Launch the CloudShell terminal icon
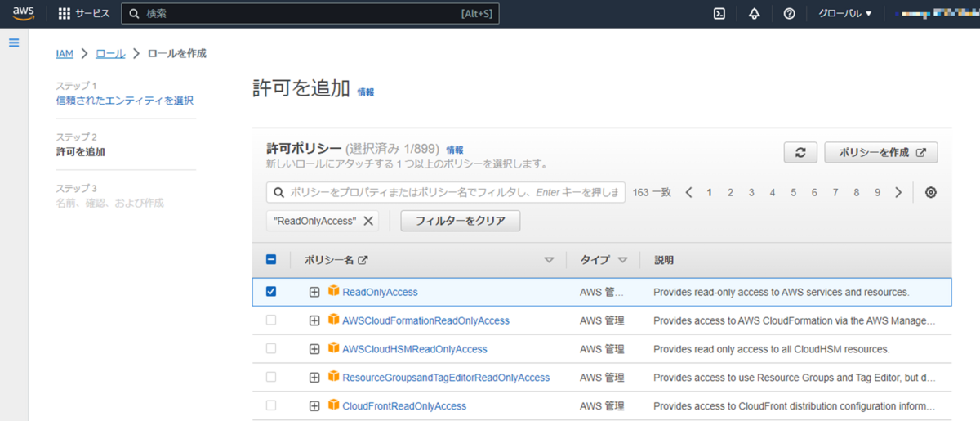The image size is (980, 421). 719,14
